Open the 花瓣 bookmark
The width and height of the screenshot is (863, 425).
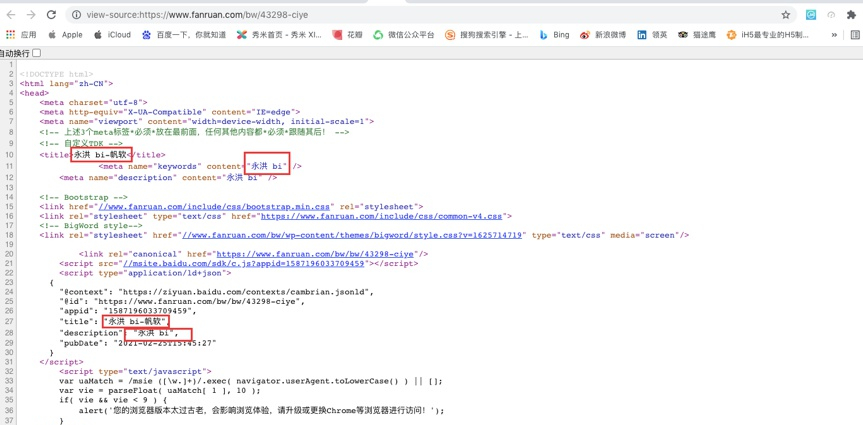[x=346, y=35]
